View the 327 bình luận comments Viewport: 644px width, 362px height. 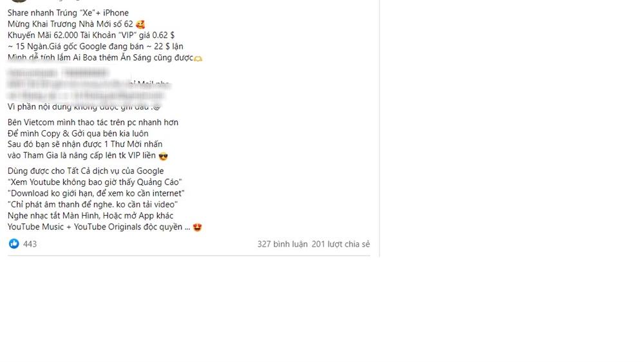point(282,244)
